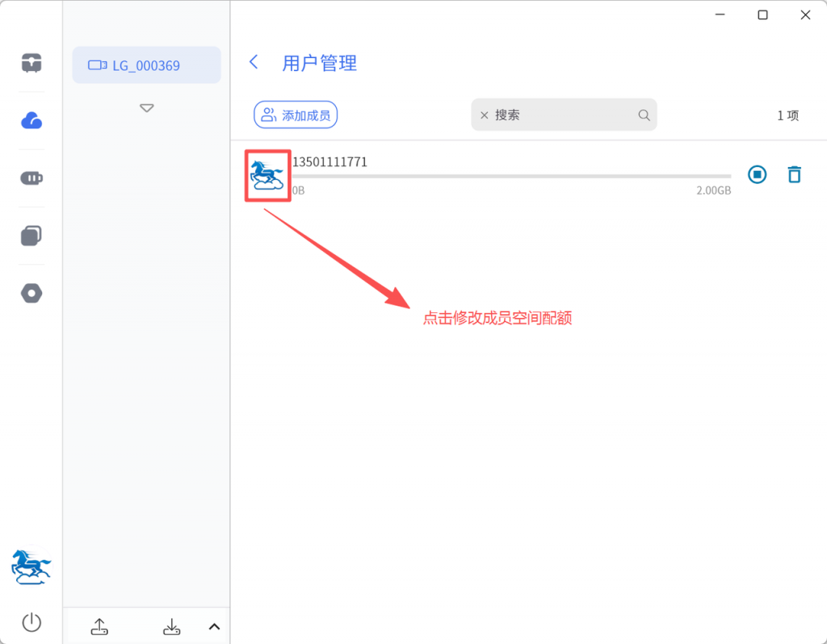
Task: Click the download icon in bottom bar
Action: 171,626
